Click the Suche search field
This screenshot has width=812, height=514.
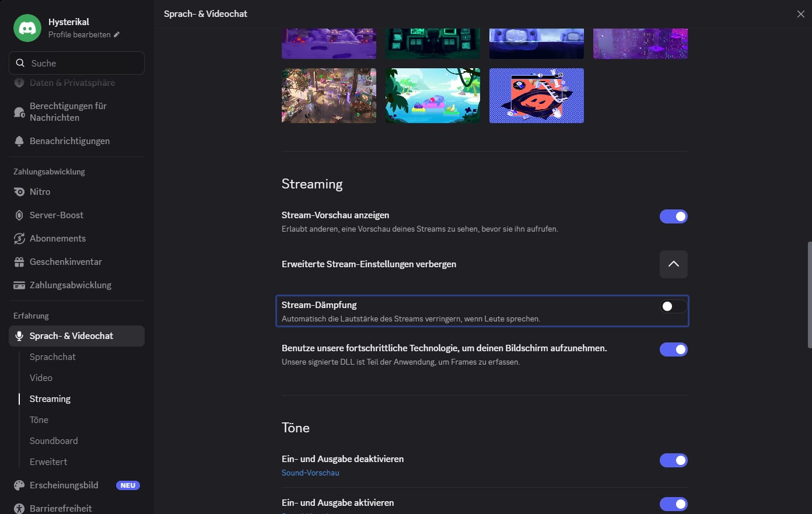tap(76, 63)
